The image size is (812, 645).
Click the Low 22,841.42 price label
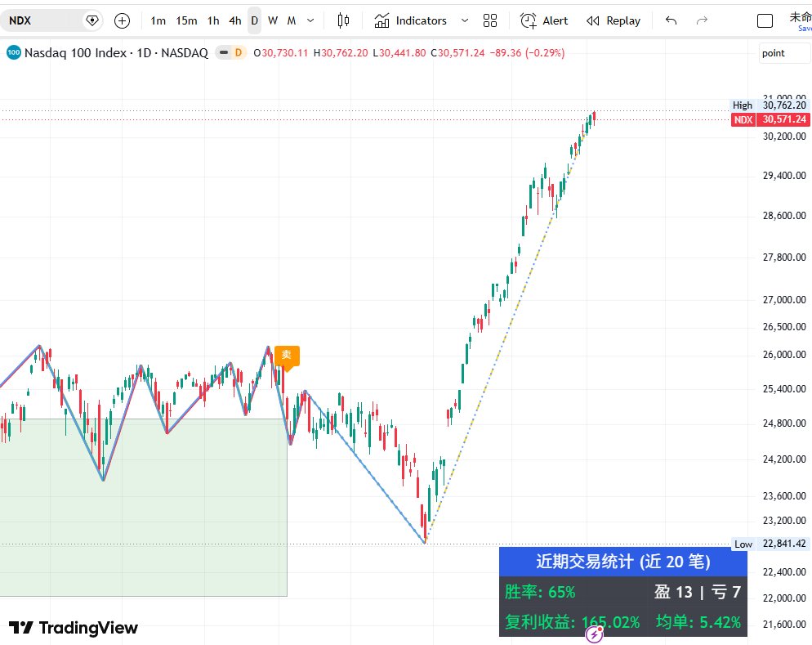pos(770,544)
